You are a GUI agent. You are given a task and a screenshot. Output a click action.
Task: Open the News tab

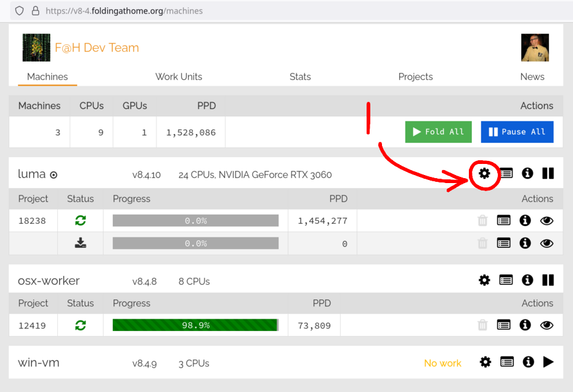click(x=532, y=77)
